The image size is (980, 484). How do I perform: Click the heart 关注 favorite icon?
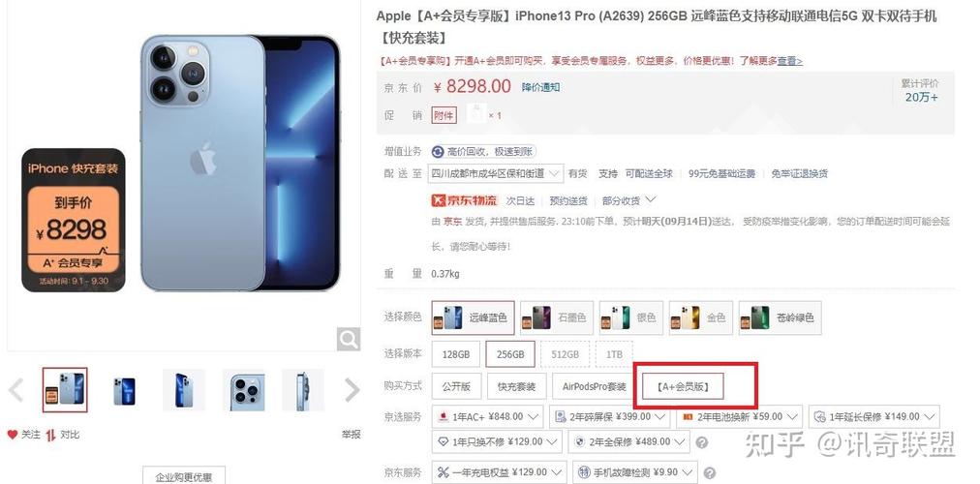[13, 434]
